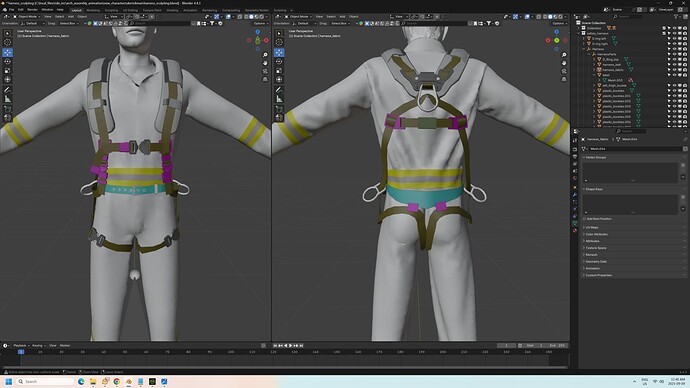This screenshot has width=690, height=388.
Task: Open the green Object Data properties tab
Action: (575, 223)
